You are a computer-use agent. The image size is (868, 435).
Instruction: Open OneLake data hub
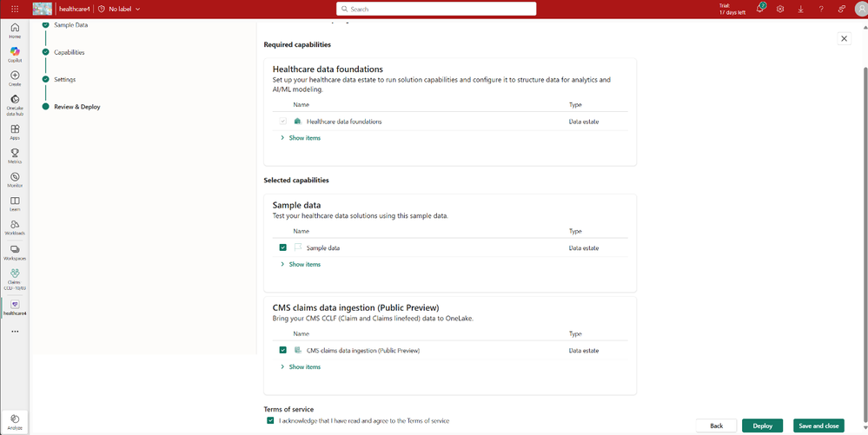click(x=15, y=104)
